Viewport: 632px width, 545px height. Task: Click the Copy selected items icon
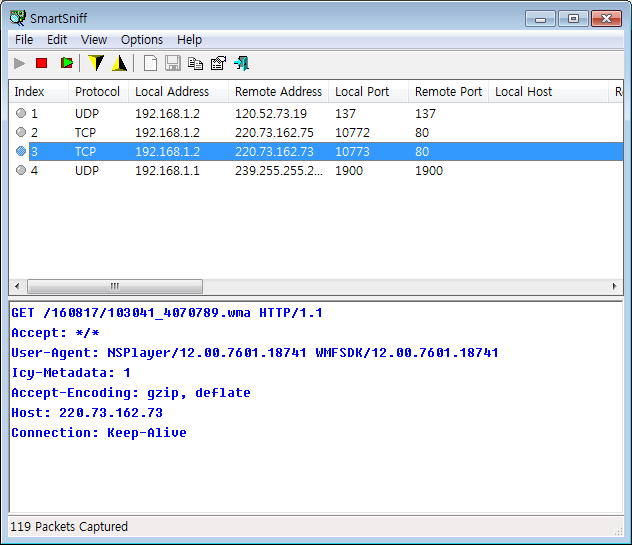[x=195, y=63]
